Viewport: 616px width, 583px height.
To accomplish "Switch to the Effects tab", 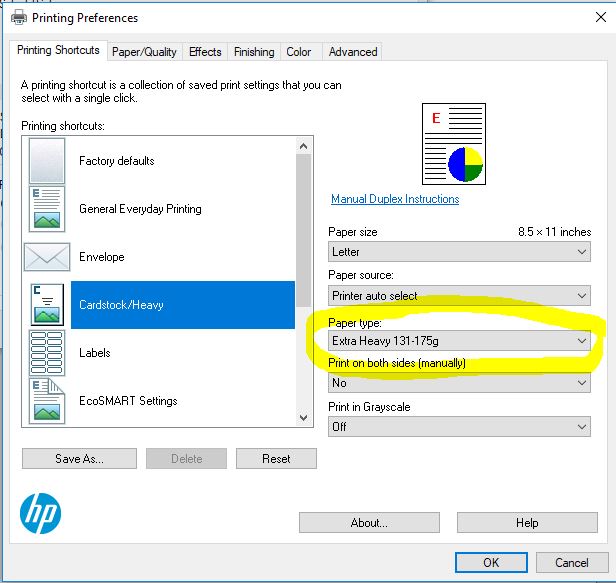I will tap(205, 52).
